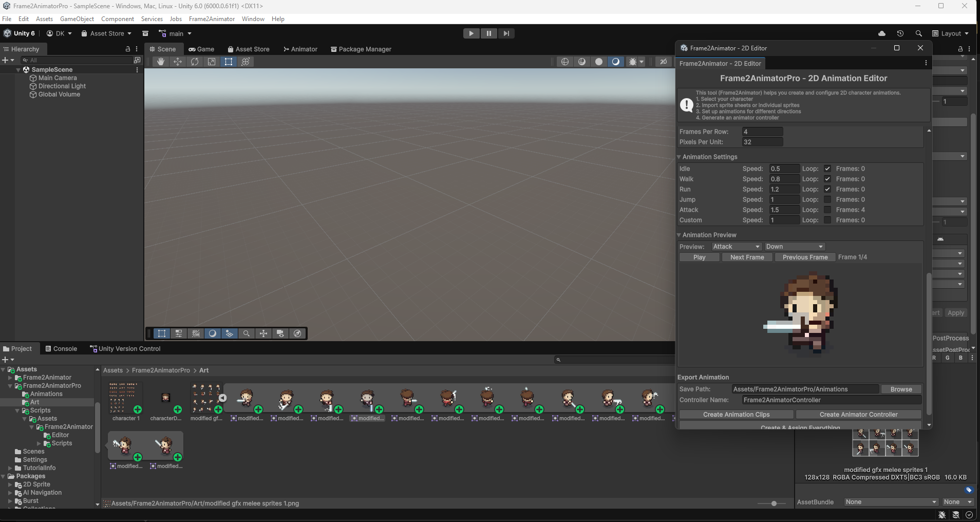Click the Hierarchy lock icon
The width and height of the screenshot is (980, 522).
128,49
